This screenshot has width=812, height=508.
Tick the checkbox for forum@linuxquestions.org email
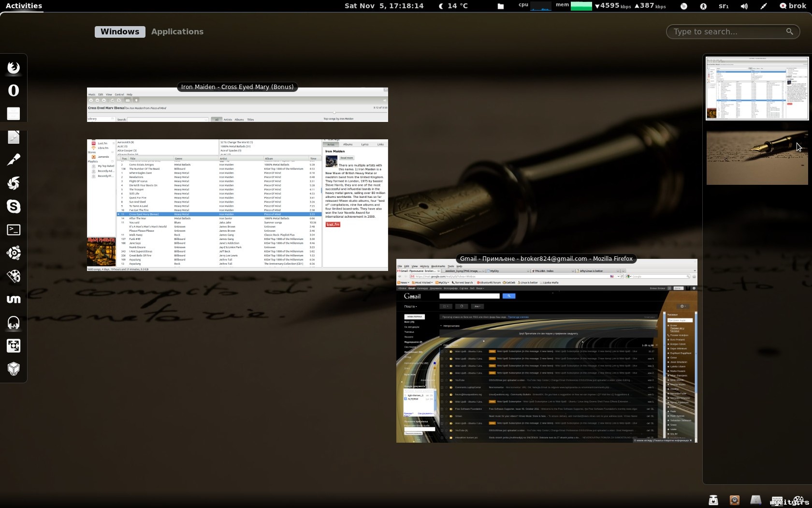coord(442,394)
